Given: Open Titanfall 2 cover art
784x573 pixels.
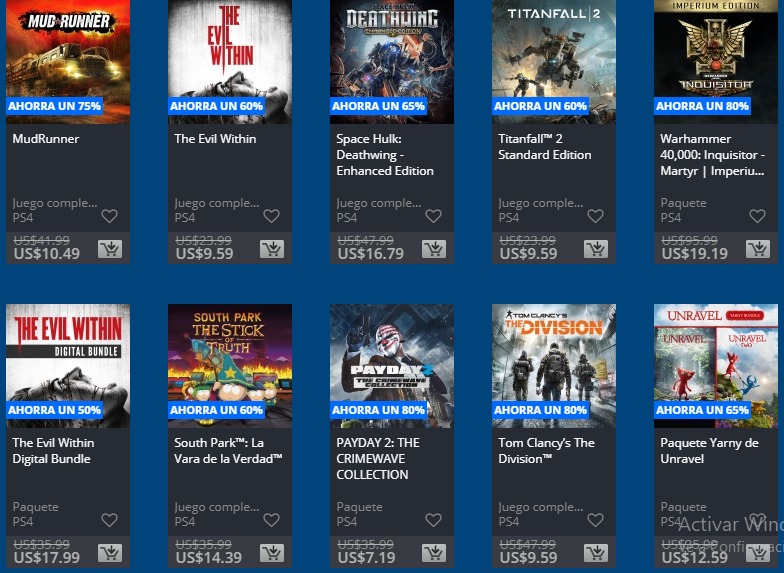Looking at the screenshot, I should [x=554, y=62].
